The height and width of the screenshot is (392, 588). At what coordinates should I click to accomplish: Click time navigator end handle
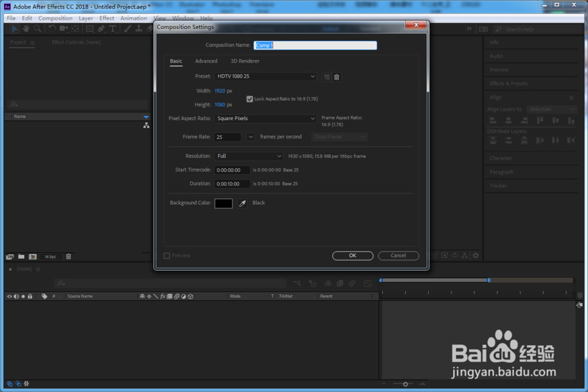point(489,280)
